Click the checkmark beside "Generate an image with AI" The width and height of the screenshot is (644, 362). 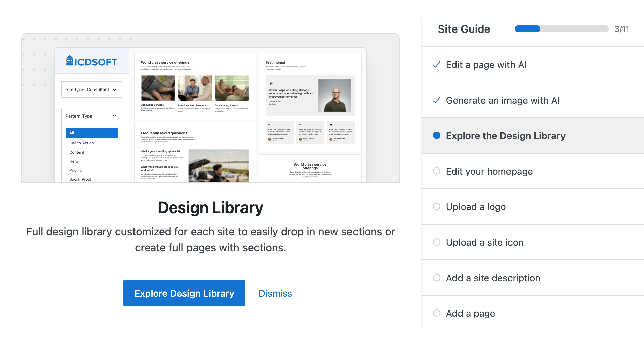(x=436, y=100)
